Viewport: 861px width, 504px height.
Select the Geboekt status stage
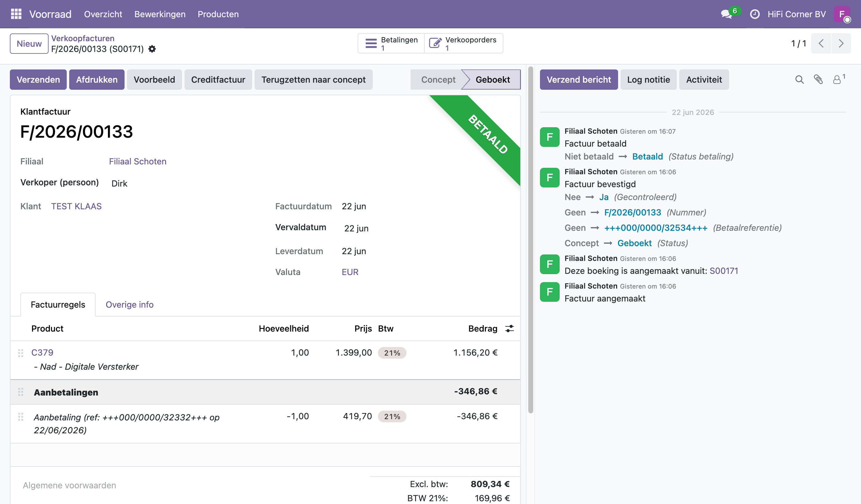[492, 80]
